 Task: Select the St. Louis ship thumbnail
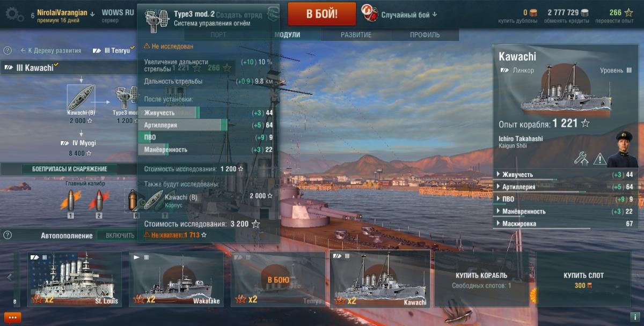(74, 280)
